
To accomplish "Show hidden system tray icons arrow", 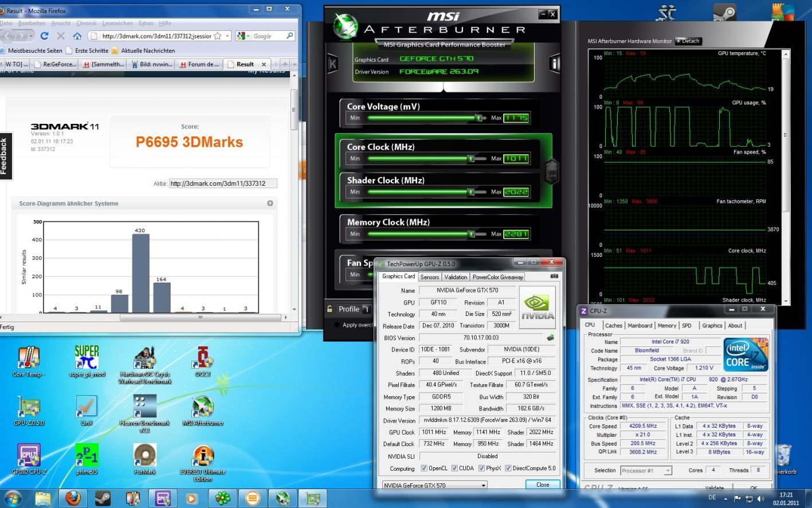I will point(727,498).
